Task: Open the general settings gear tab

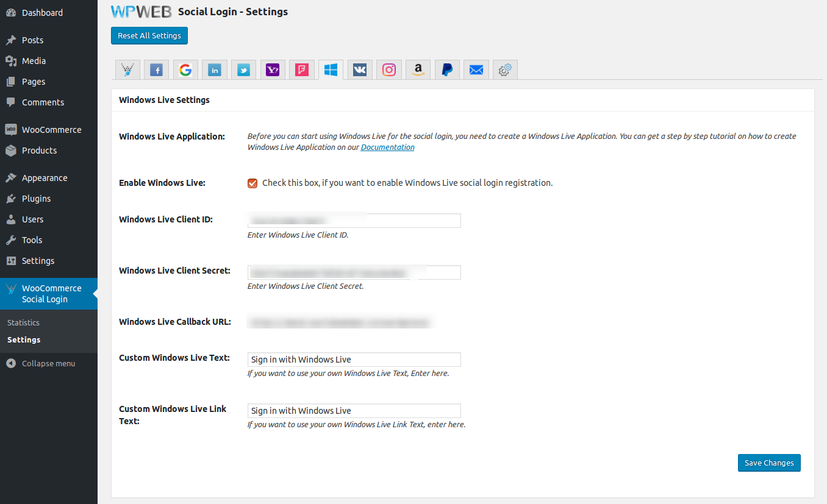Action: (505, 70)
